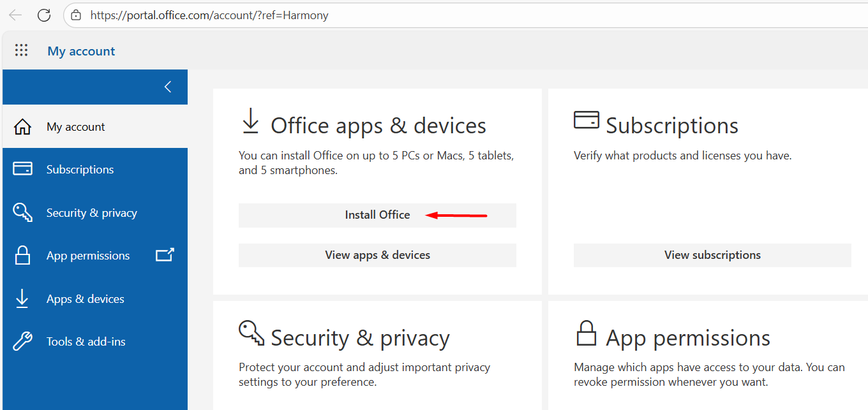Click the App permissions padlock icon in sidebar
The width and height of the screenshot is (868, 410).
22,256
